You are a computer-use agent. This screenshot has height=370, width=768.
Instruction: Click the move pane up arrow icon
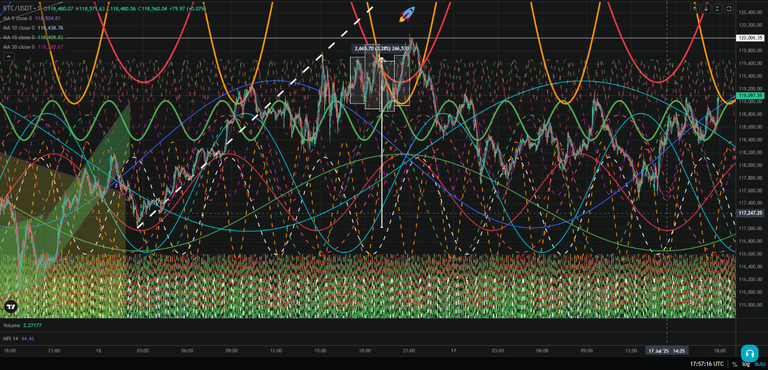click(x=695, y=8)
